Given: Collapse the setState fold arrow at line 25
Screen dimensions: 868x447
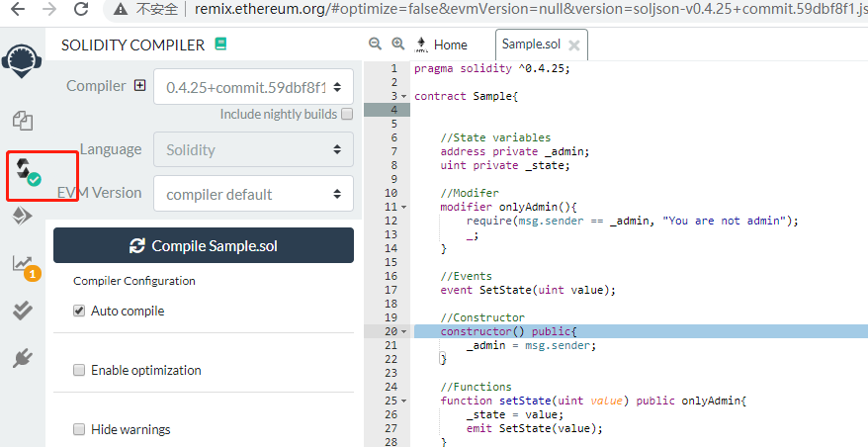Looking at the screenshot, I should pos(404,402).
